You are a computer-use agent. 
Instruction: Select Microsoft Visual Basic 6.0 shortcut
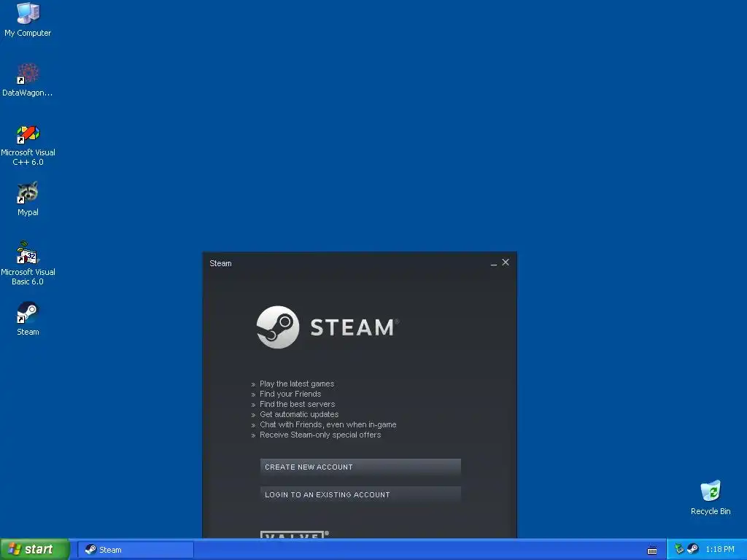coord(28,263)
